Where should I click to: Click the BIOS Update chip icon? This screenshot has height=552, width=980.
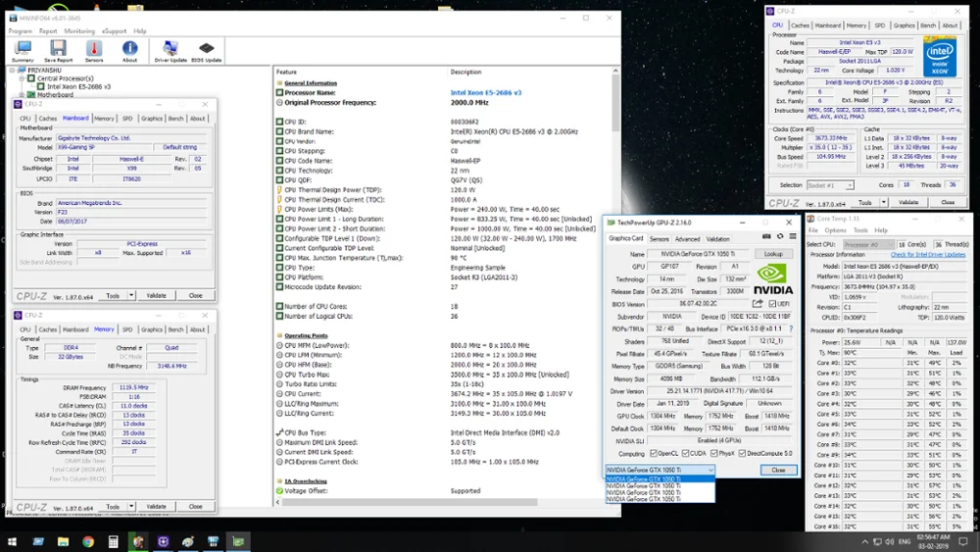coord(206,50)
